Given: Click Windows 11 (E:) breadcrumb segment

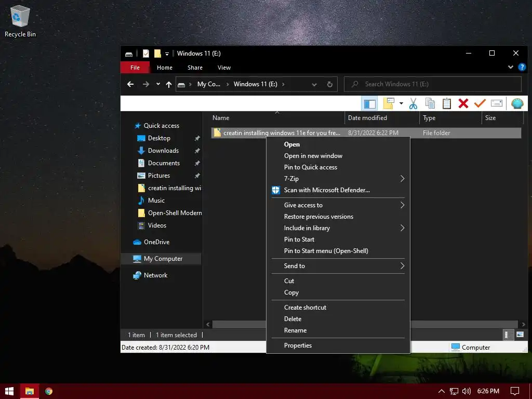Looking at the screenshot, I should [255, 84].
